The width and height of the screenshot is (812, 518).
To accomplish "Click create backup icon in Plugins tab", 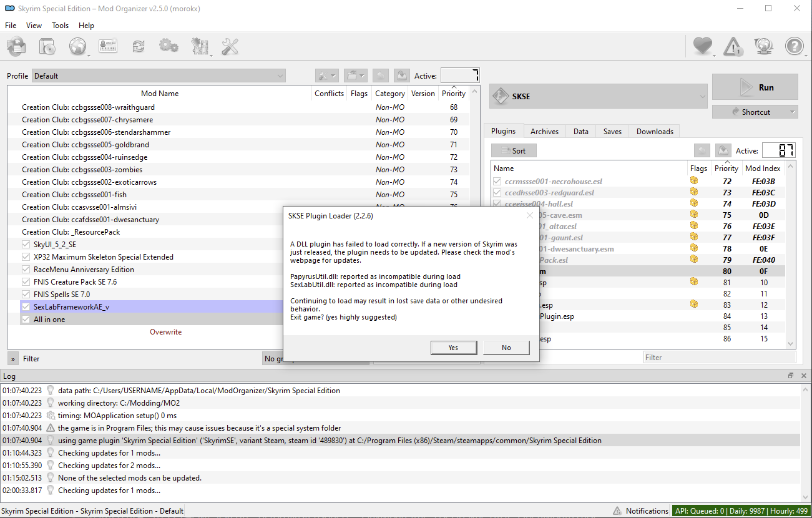I will click(723, 150).
